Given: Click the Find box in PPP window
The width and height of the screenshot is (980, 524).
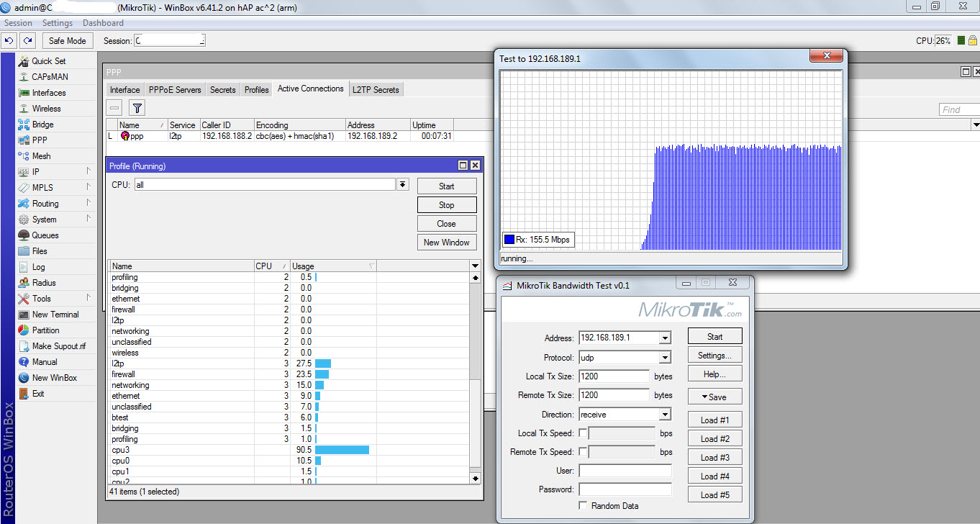Looking at the screenshot, I should [x=959, y=110].
